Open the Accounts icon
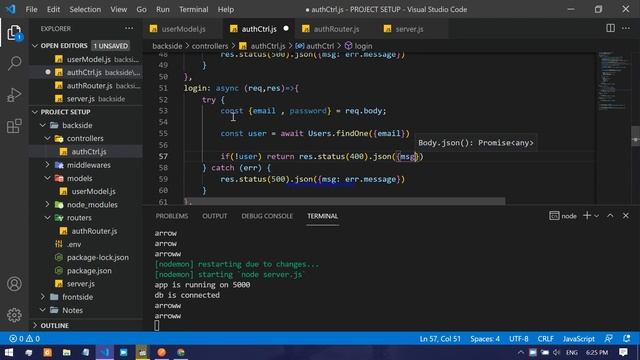640x360 pixels. 14,284
